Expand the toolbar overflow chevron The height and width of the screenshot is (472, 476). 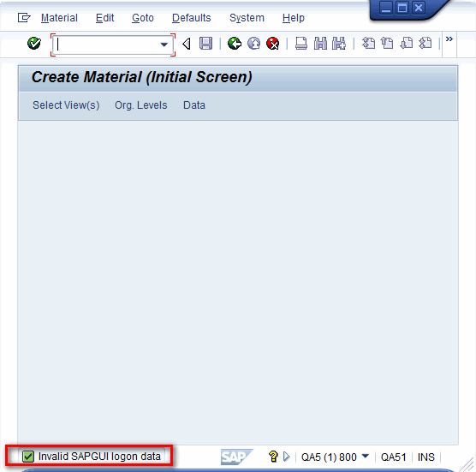(449, 39)
